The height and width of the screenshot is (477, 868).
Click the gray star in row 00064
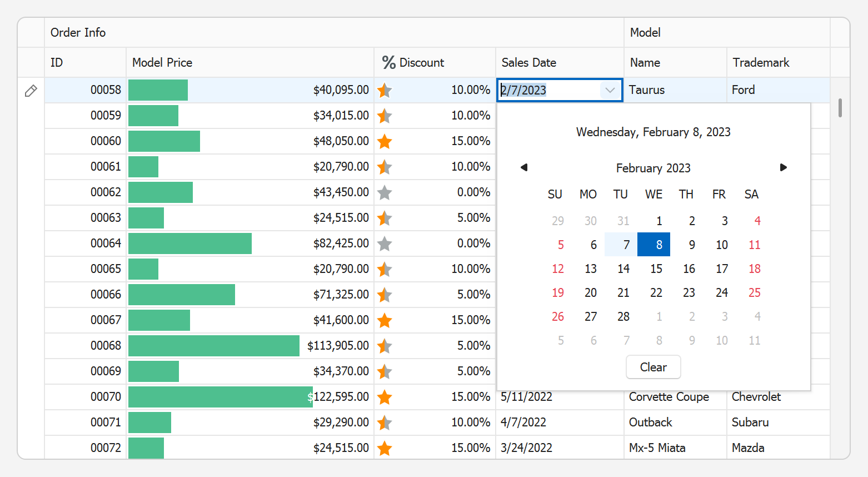(385, 244)
